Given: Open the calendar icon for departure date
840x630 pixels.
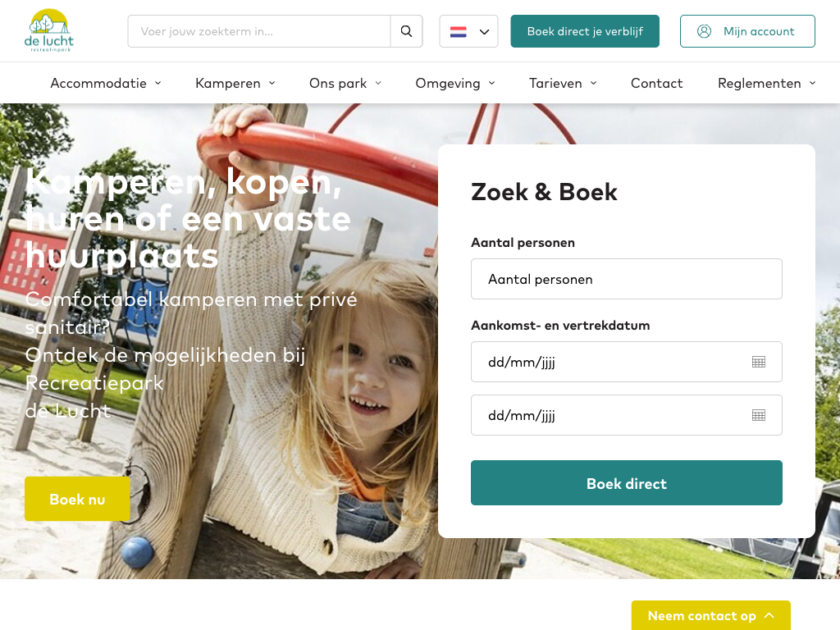Looking at the screenshot, I should 759,415.
